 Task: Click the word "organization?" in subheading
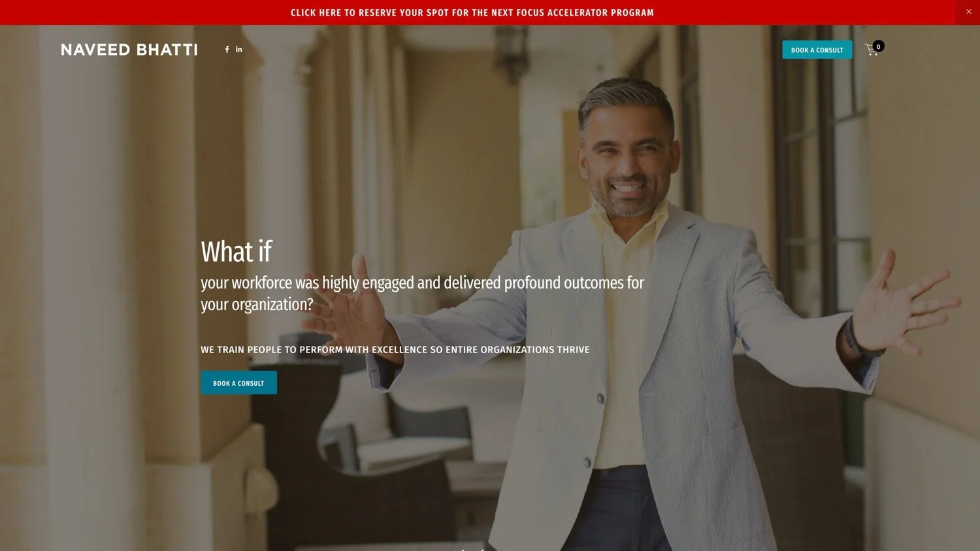[x=272, y=305]
